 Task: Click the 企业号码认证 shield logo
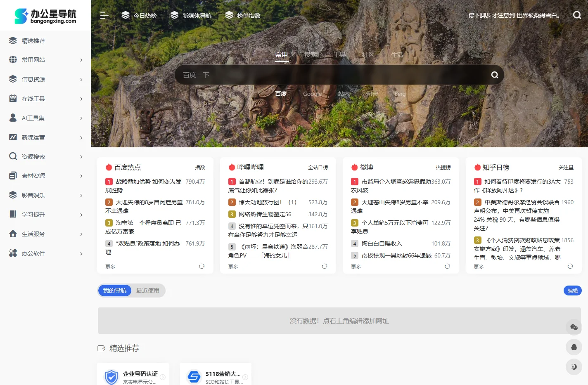111,377
